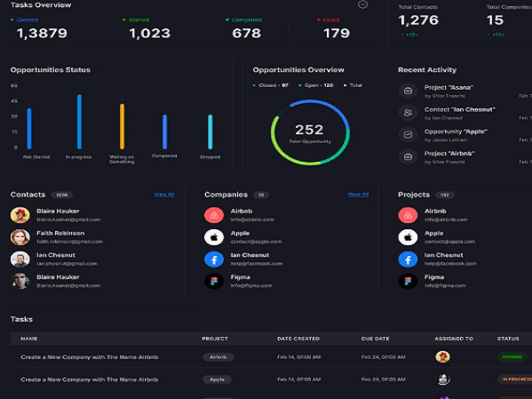532x399 pixels.
Task: Toggle the Open legend item
Action: click(316, 85)
